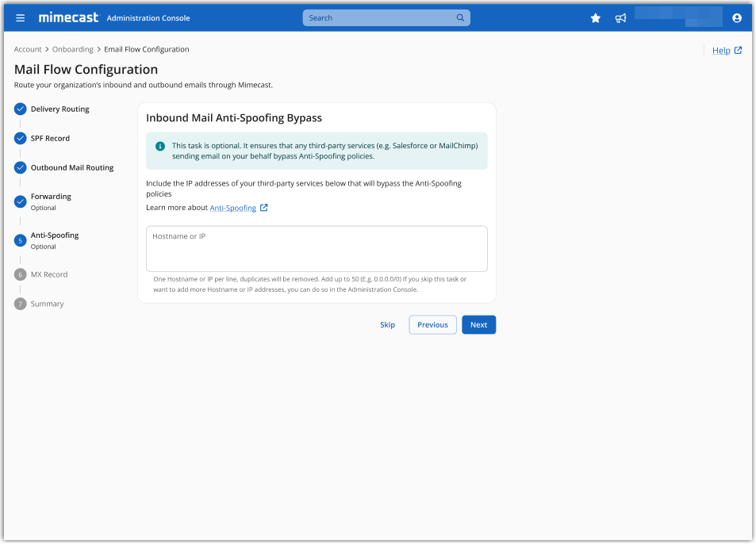
Task: Click the star favorites icon
Action: pyautogui.click(x=596, y=18)
